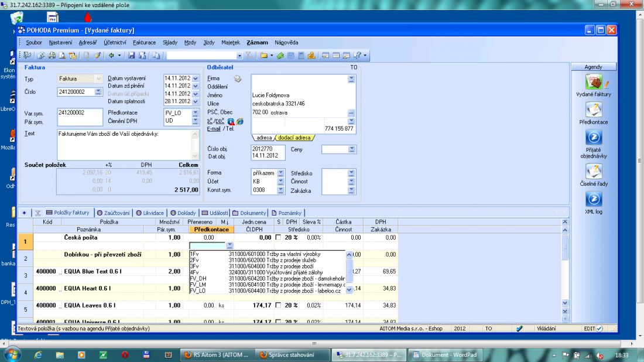Click the address book icon next to Firma
The height and width of the screenshot is (362, 644).
(238, 78)
